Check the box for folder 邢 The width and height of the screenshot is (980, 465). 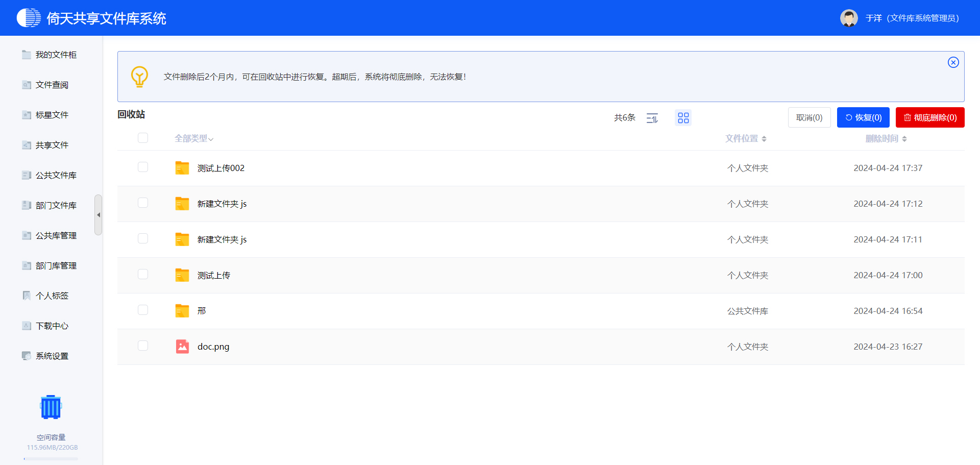143,310
